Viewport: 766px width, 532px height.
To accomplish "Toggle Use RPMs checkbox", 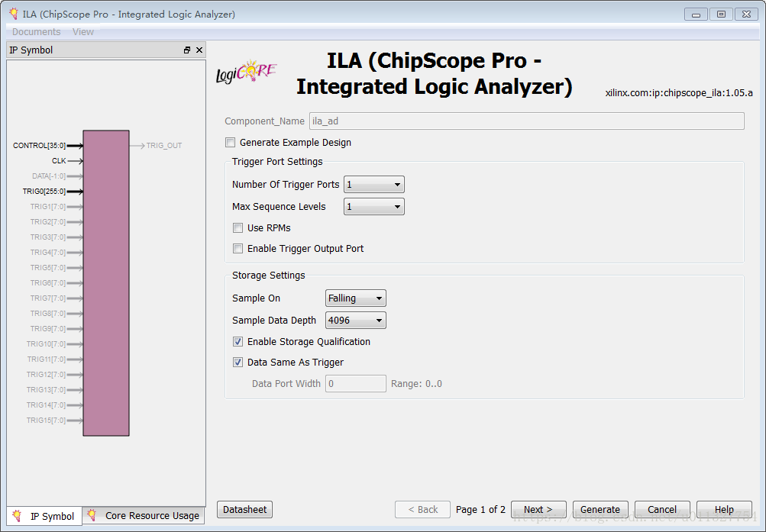I will pos(238,228).
